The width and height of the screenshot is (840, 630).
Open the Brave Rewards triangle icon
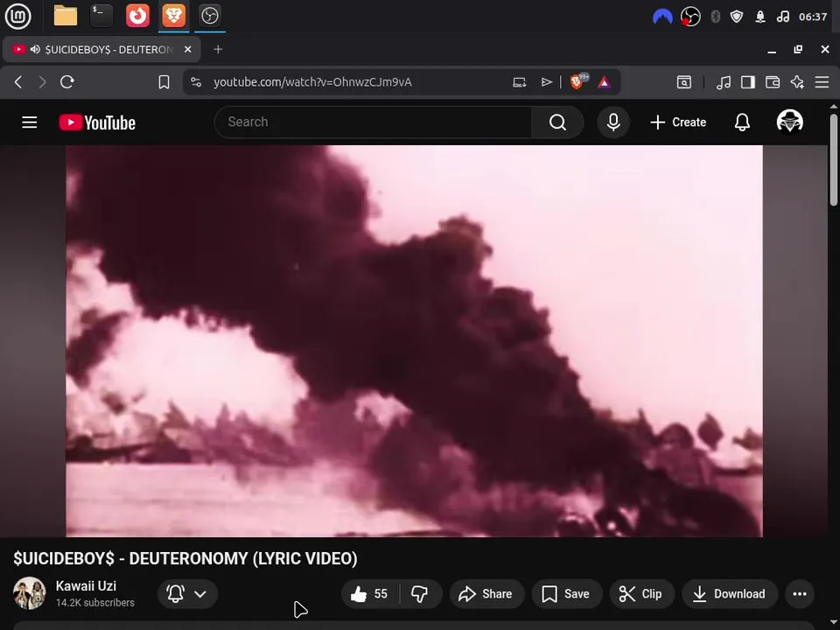click(604, 82)
